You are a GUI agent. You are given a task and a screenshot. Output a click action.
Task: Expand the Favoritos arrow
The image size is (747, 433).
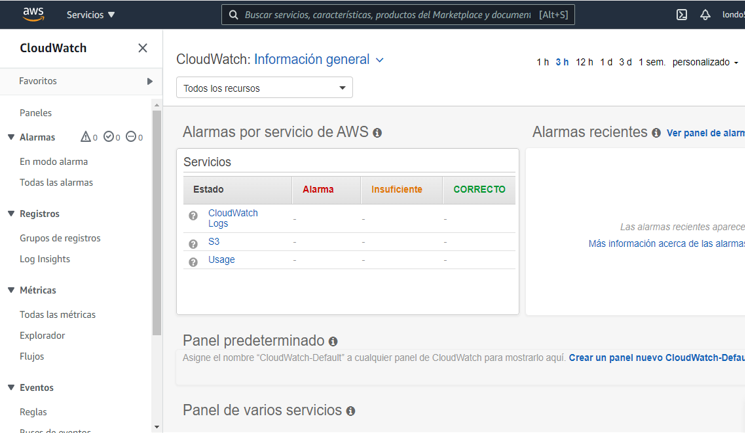pos(150,81)
